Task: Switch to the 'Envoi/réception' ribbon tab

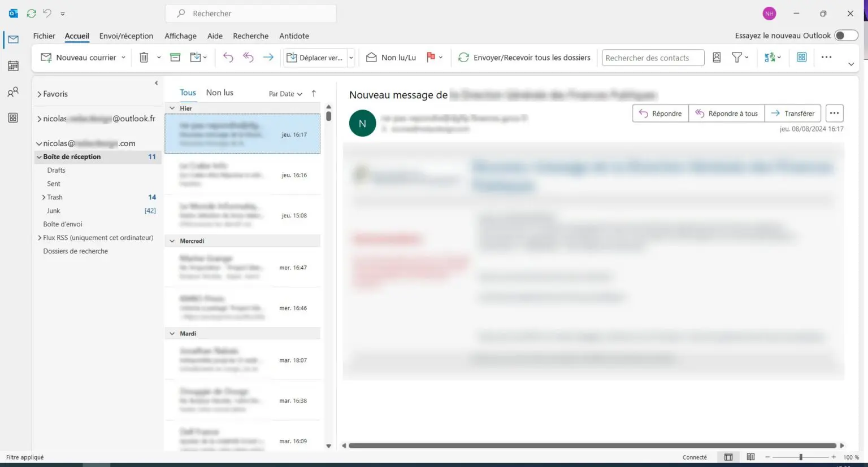Action: 126,36
